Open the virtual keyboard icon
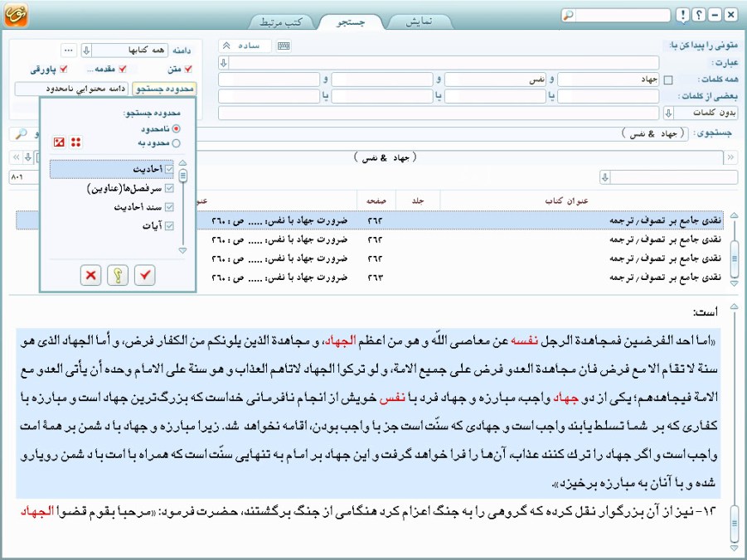Image resolution: width=747 pixels, height=560 pixels. tap(284, 46)
